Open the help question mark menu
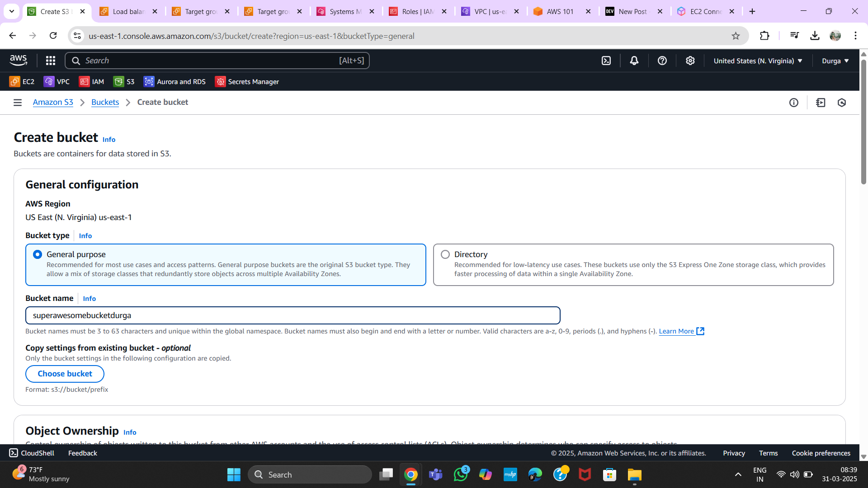The width and height of the screenshot is (868, 488). [662, 61]
